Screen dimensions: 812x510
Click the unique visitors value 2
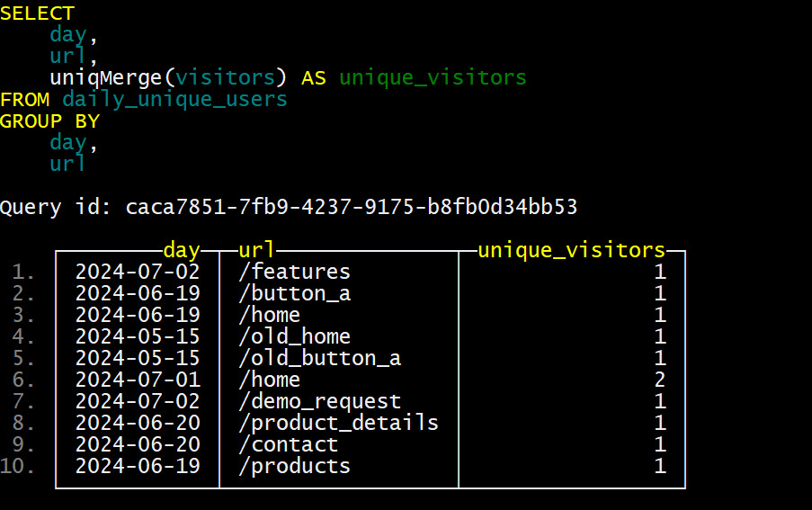click(x=660, y=380)
